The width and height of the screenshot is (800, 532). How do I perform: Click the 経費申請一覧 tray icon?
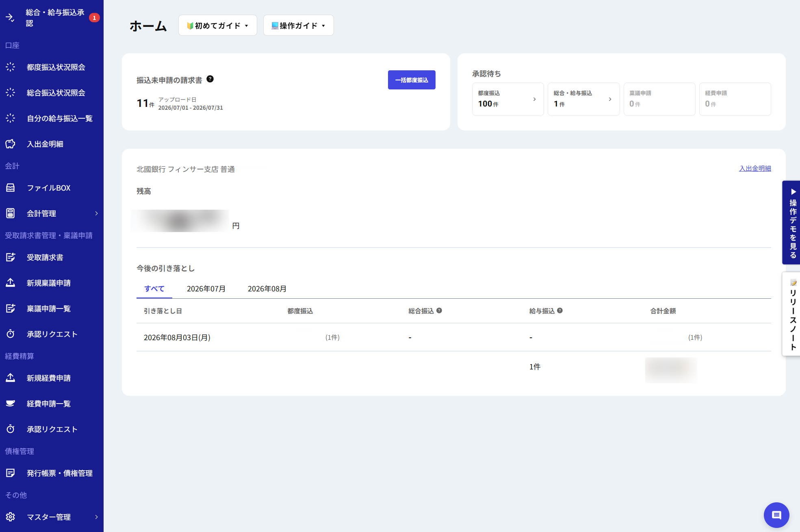tap(10, 404)
